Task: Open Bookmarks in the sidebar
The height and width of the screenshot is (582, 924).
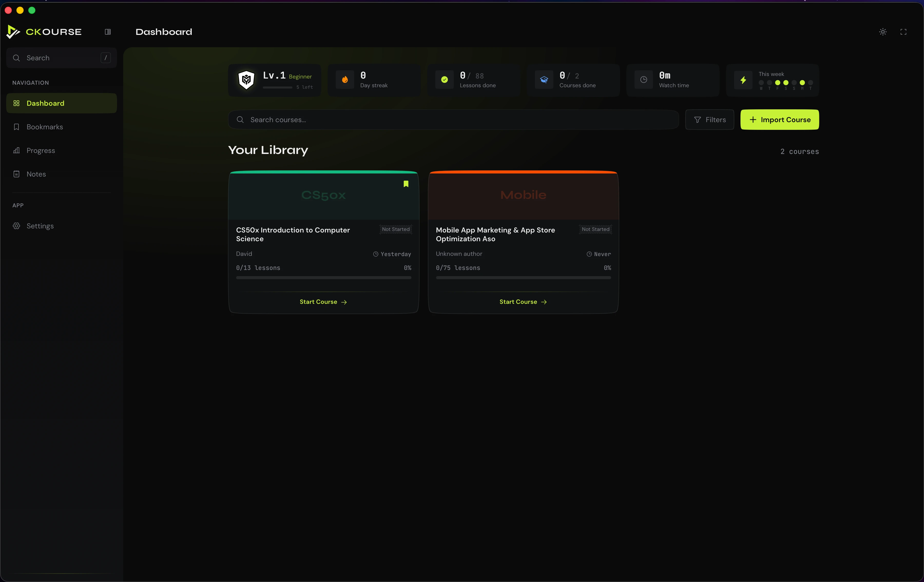Action: [x=44, y=127]
